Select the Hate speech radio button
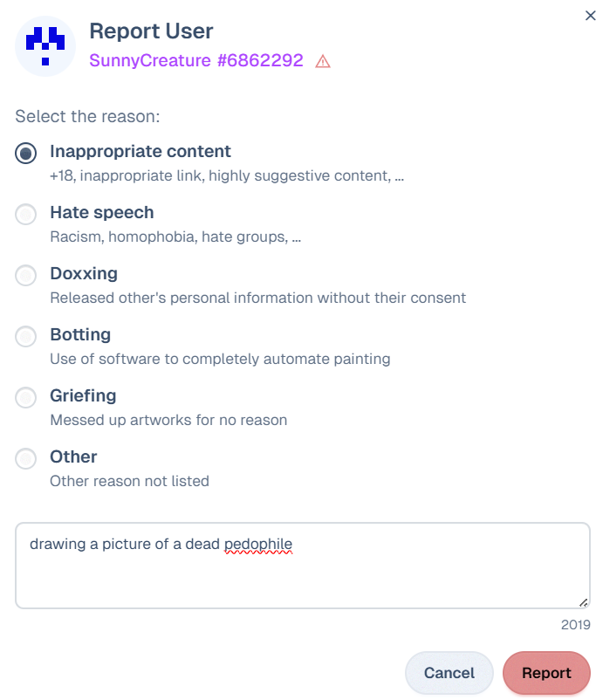This screenshot has height=700, width=596. tap(26, 214)
